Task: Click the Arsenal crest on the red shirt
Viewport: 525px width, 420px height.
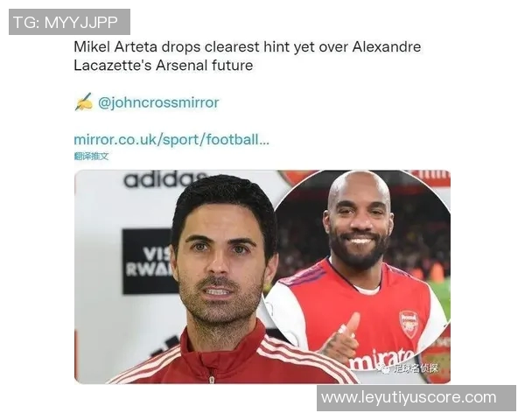Action: point(409,325)
